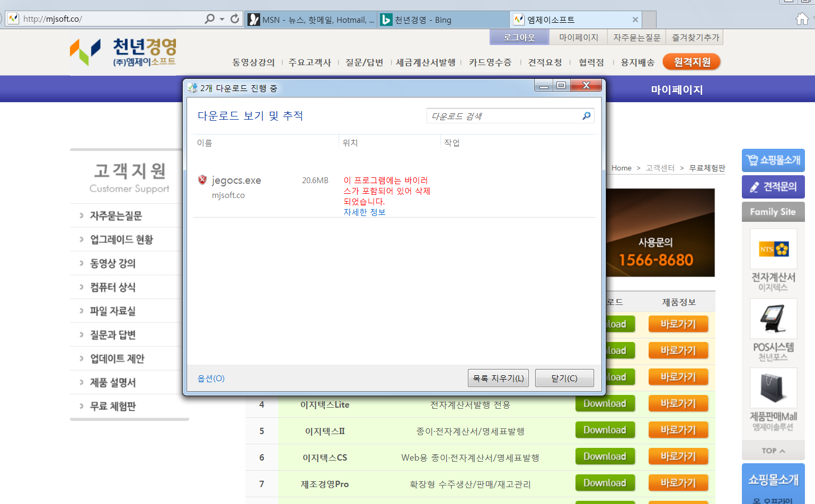Switch to the MSN Hotmail tab

tap(312, 20)
